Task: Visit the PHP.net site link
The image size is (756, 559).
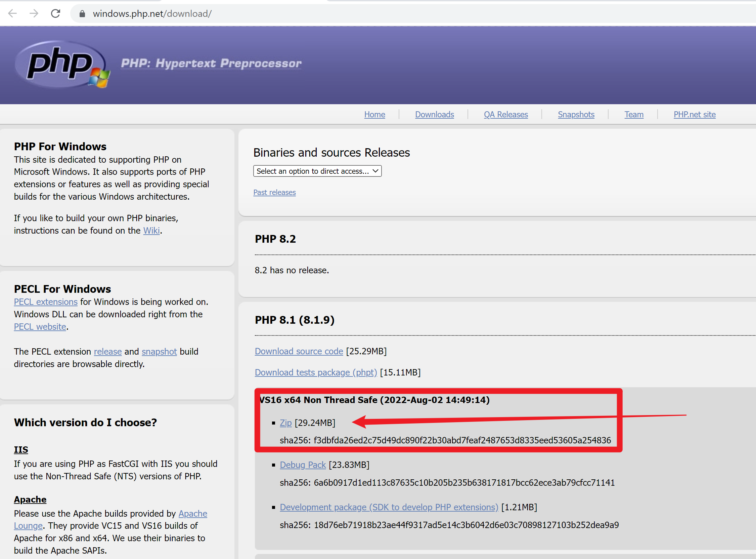Action: [x=694, y=114]
